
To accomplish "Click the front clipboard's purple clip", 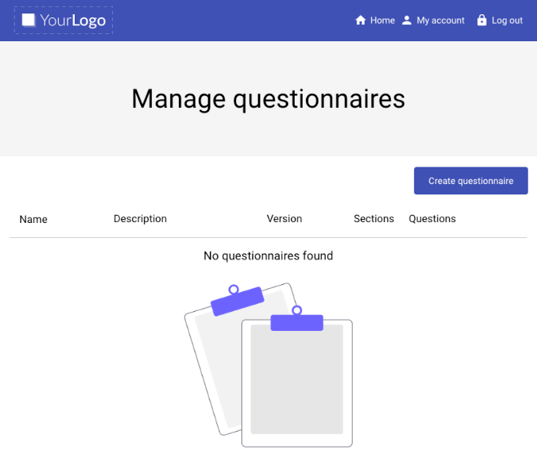I will point(297,321).
